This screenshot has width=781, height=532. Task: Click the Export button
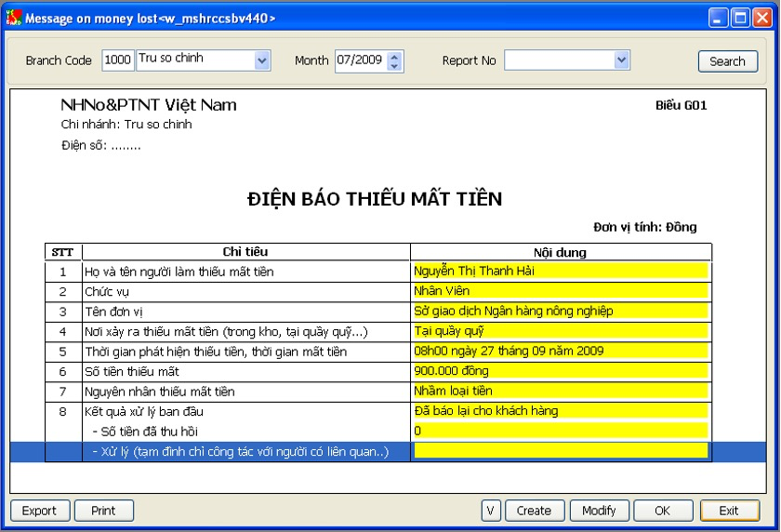[40, 511]
